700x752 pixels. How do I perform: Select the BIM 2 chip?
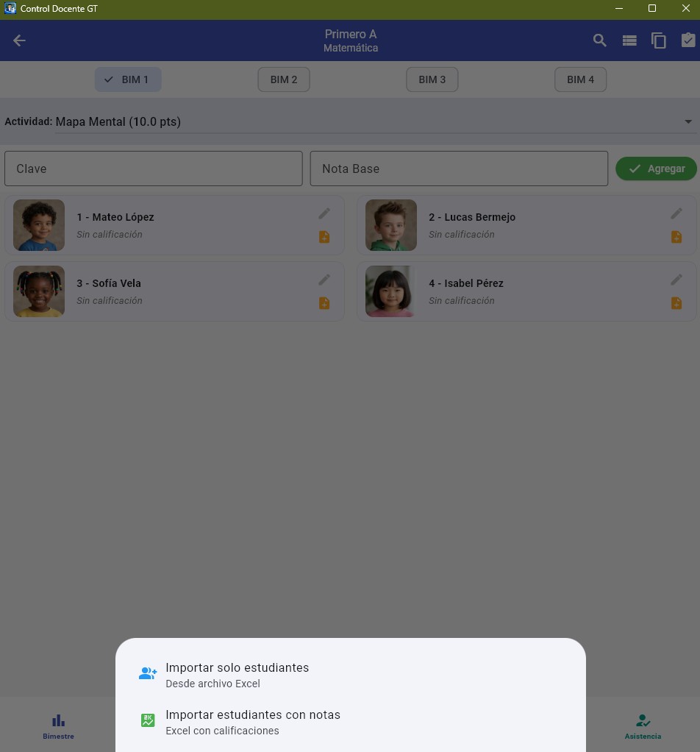coord(284,79)
